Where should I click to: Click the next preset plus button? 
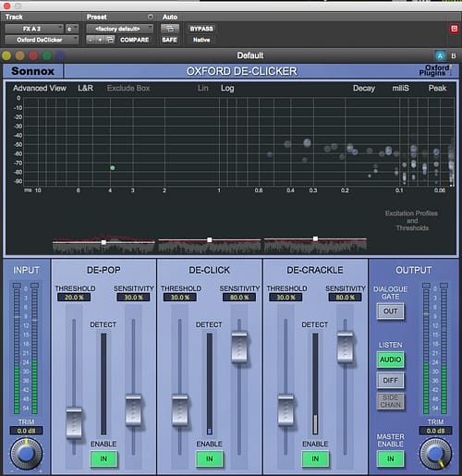click(100, 40)
